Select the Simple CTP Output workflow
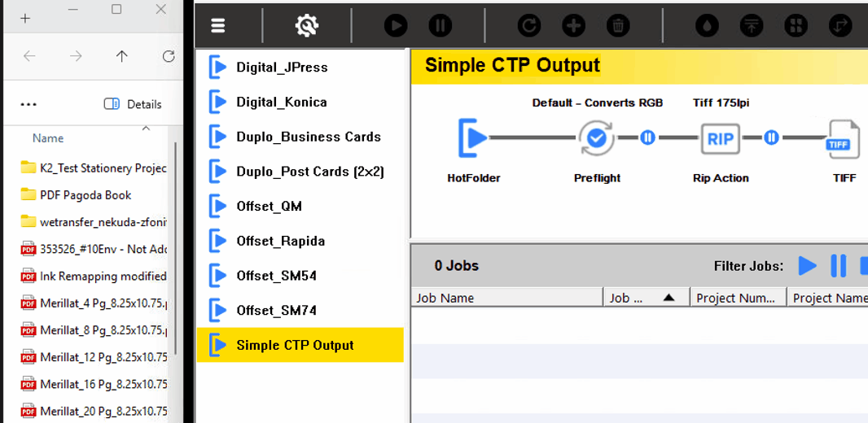The image size is (868, 423). click(x=300, y=345)
